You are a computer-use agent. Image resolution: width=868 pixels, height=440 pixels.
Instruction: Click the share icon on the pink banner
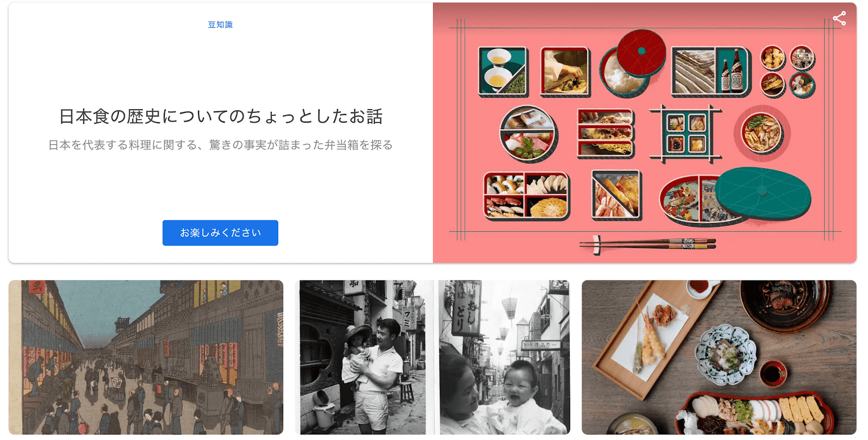(x=839, y=18)
